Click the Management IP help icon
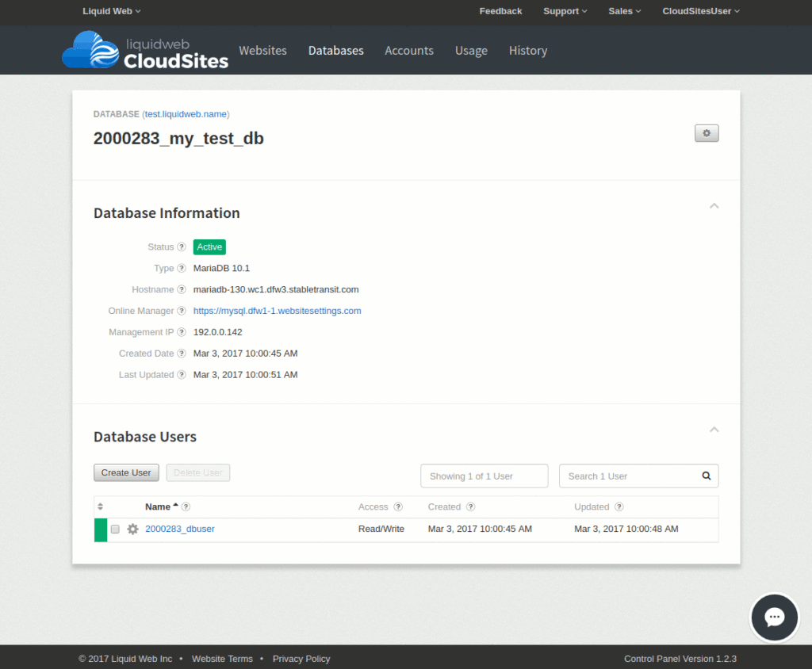The height and width of the screenshot is (669, 812). click(x=182, y=332)
